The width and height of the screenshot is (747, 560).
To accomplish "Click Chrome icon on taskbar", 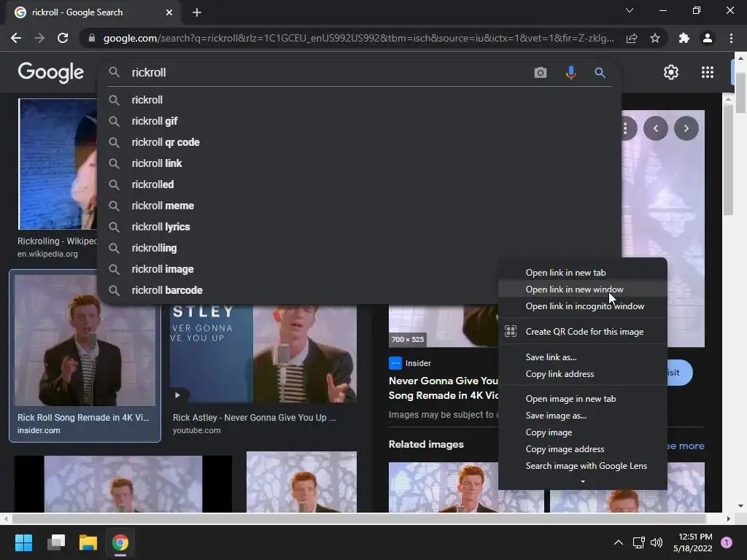I will (120, 542).
